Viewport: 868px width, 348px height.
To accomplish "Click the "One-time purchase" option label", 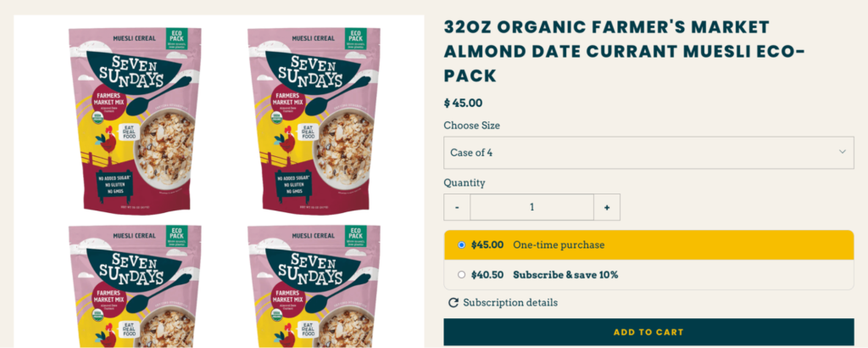I will 559,245.
